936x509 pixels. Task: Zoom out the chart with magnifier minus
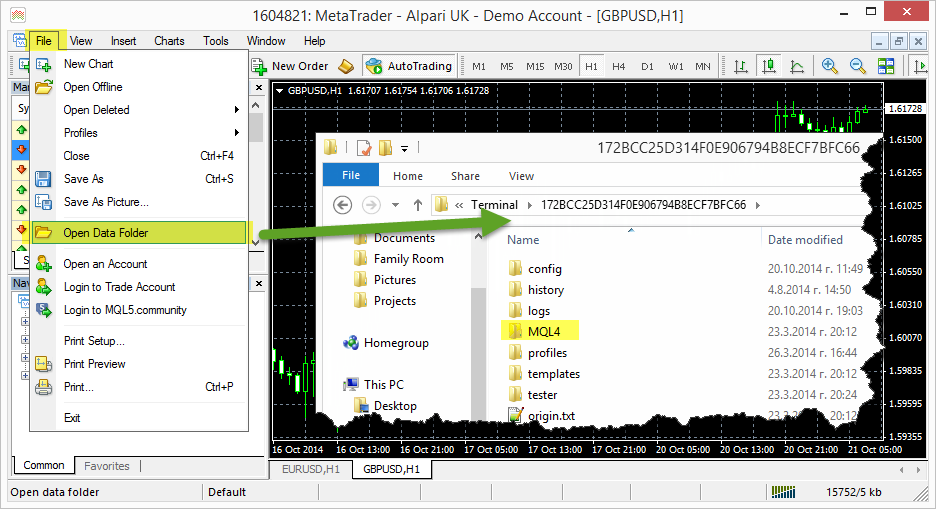(858, 66)
